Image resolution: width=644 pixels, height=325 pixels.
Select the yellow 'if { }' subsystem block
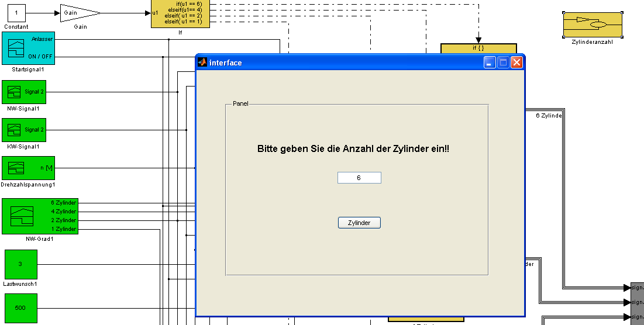[x=478, y=49]
